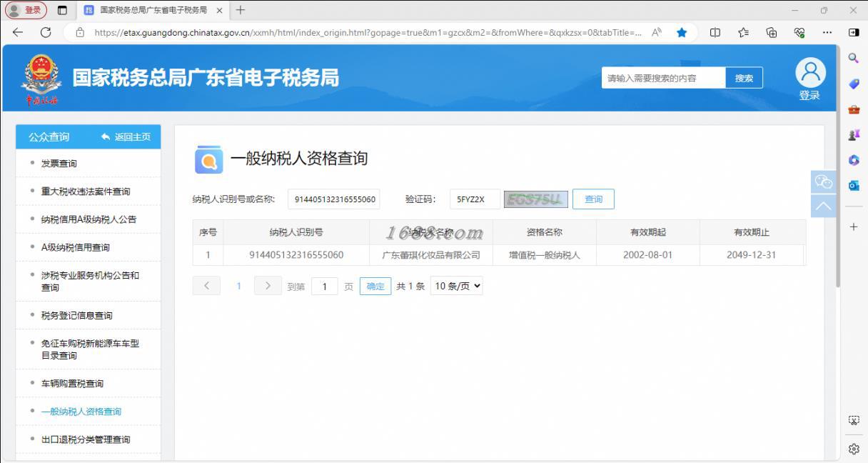868x463 pixels.
Task: Toggle the Edge sidebar panel icon
Action: 854,32
